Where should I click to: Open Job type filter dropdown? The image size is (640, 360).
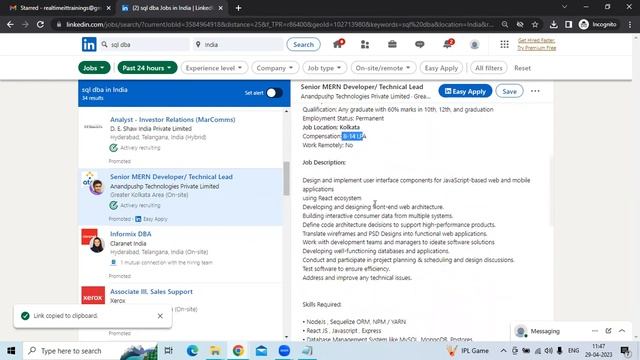pyautogui.click(x=324, y=68)
